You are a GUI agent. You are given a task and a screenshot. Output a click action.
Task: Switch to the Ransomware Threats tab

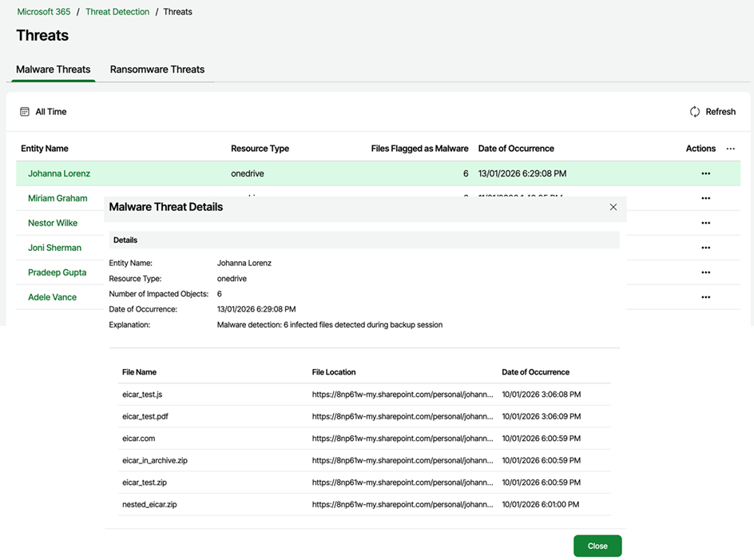click(x=157, y=70)
